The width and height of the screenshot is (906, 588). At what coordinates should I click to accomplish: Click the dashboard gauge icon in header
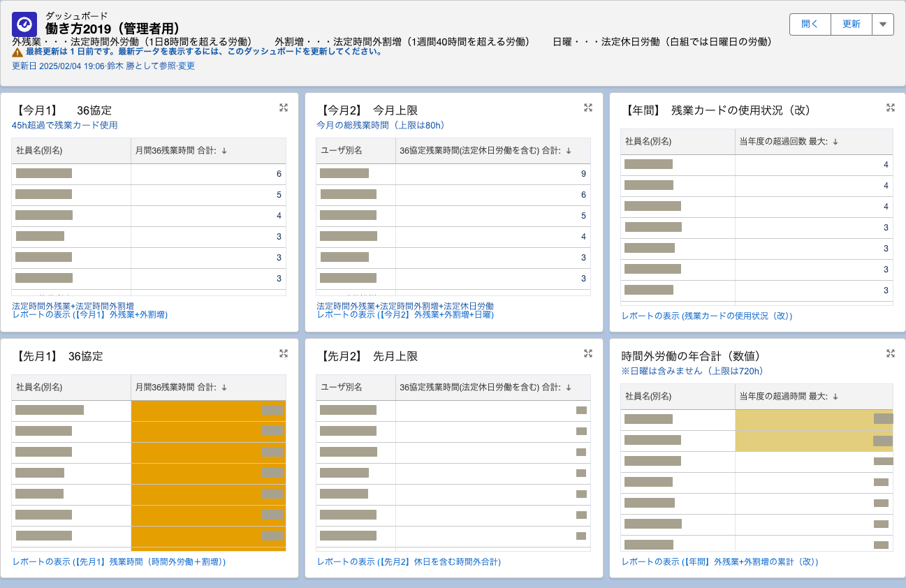[x=24, y=24]
